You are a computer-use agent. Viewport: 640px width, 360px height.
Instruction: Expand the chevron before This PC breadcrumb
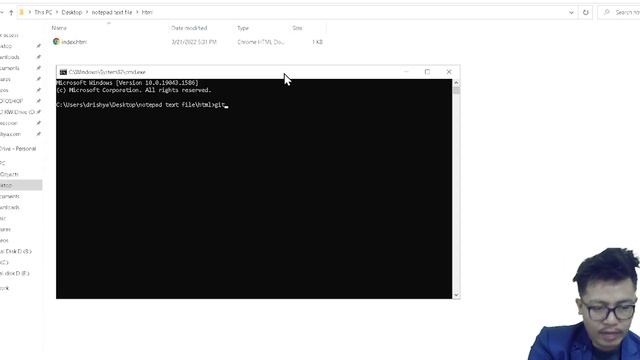click(x=29, y=12)
